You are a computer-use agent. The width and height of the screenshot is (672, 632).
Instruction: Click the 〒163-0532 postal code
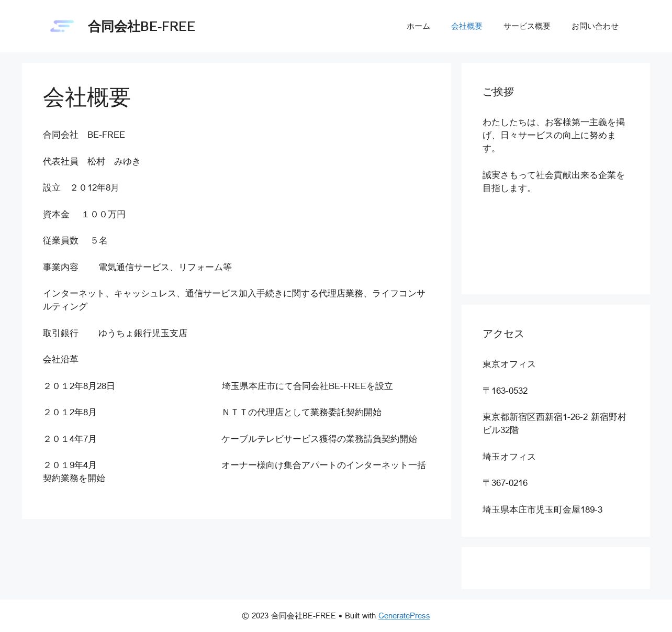(505, 391)
